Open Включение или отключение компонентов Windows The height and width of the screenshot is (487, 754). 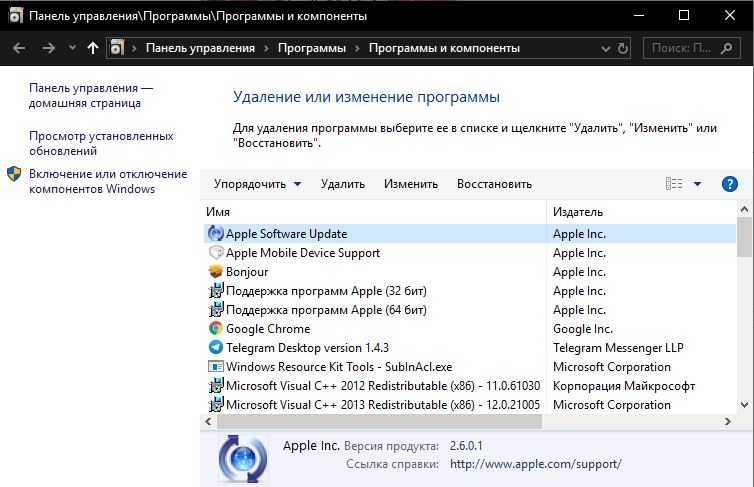click(x=108, y=181)
